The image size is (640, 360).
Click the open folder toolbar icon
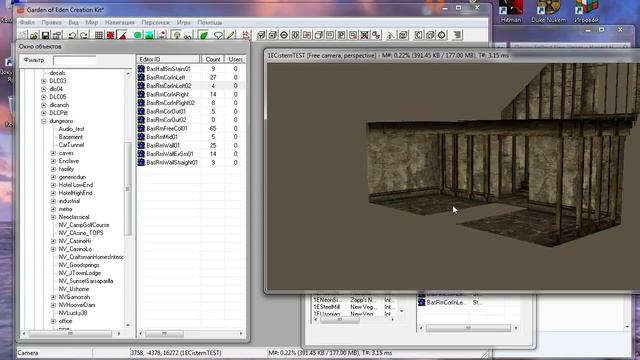(34, 35)
